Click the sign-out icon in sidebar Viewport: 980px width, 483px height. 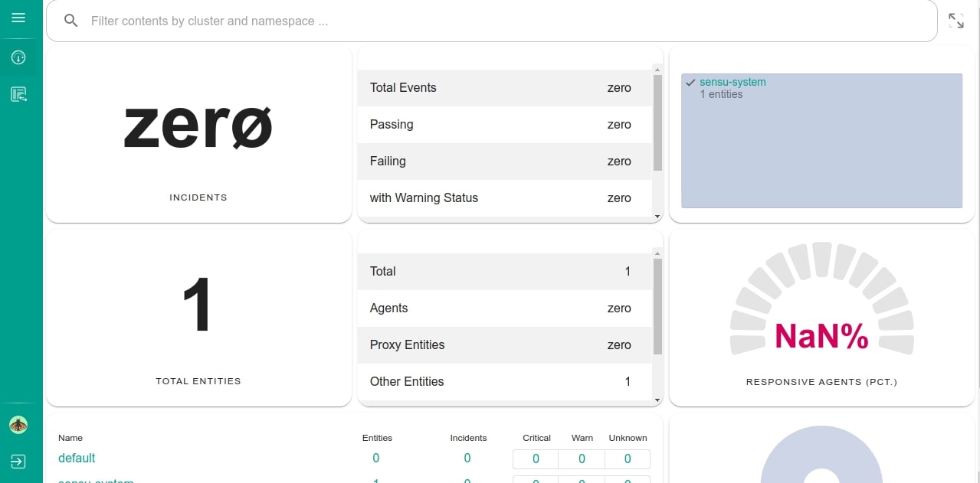point(18,462)
